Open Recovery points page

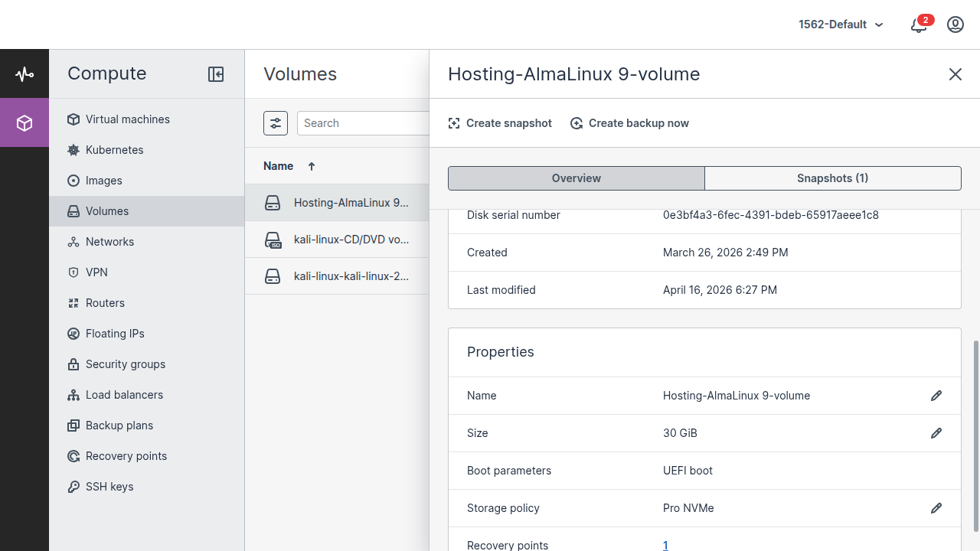[x=147, y=456]
